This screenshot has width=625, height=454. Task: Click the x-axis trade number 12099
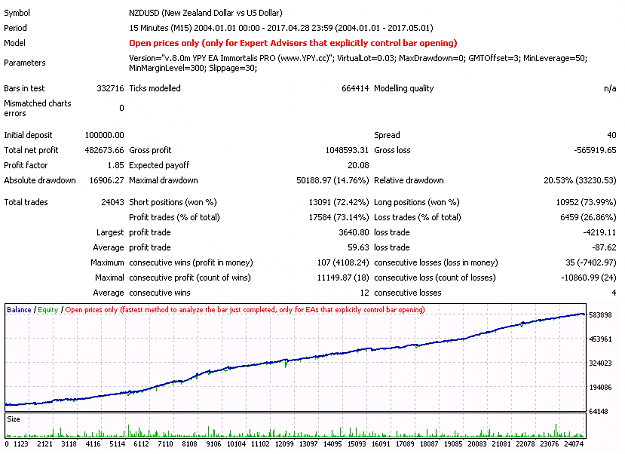284,444
